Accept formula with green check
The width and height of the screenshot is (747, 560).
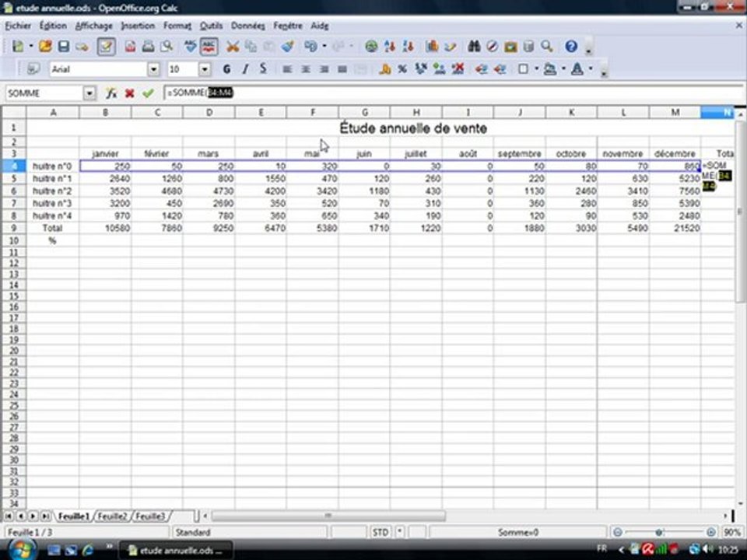[x=148, y=93]
